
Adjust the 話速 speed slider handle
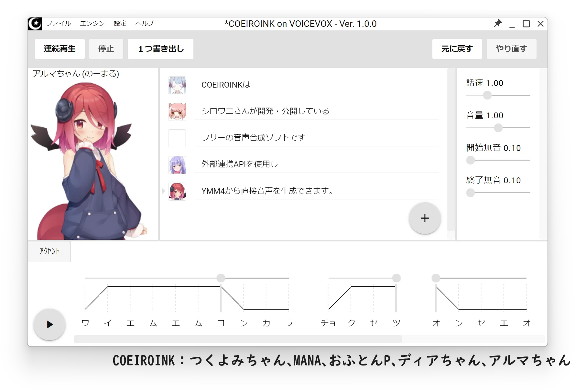(487, 95)
